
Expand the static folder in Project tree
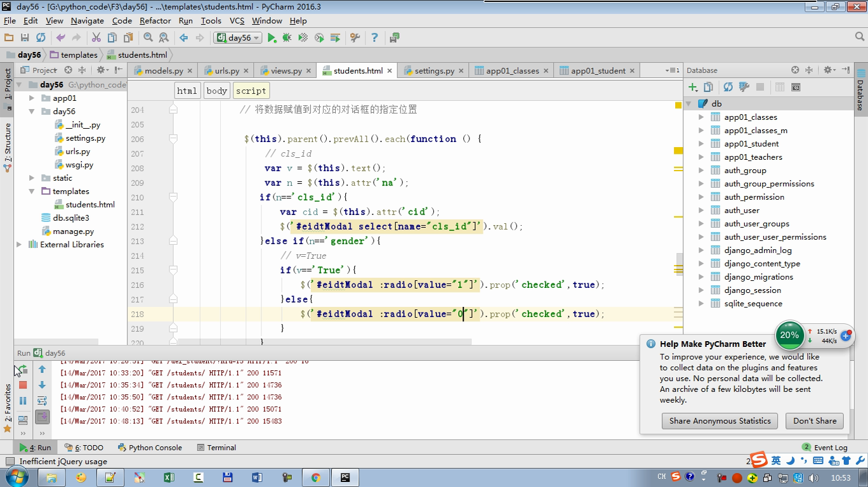[x=32, y=178]
